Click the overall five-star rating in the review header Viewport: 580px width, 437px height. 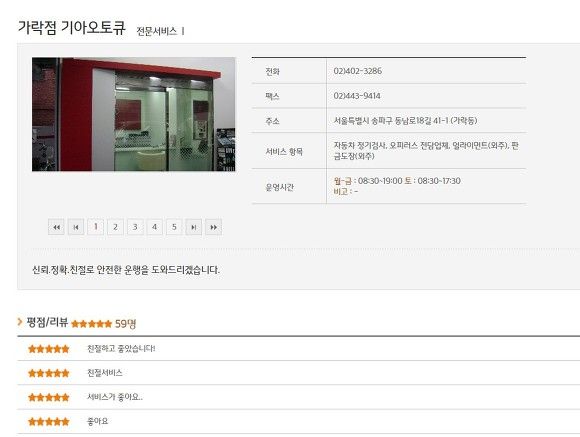[91, 324]
